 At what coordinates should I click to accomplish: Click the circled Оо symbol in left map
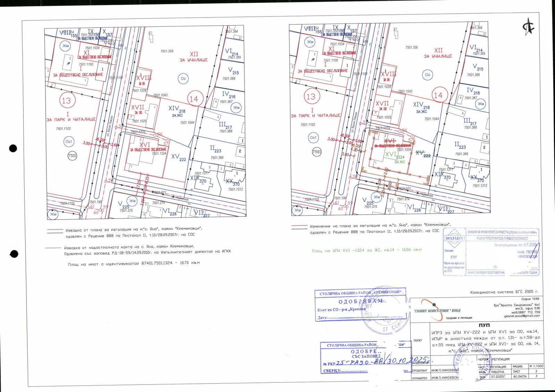click(x=183, y=78)
